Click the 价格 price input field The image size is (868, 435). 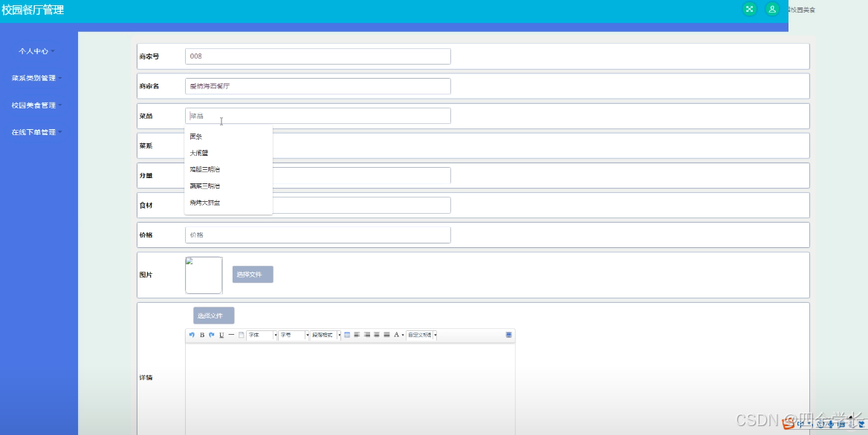tap(318, 235)
